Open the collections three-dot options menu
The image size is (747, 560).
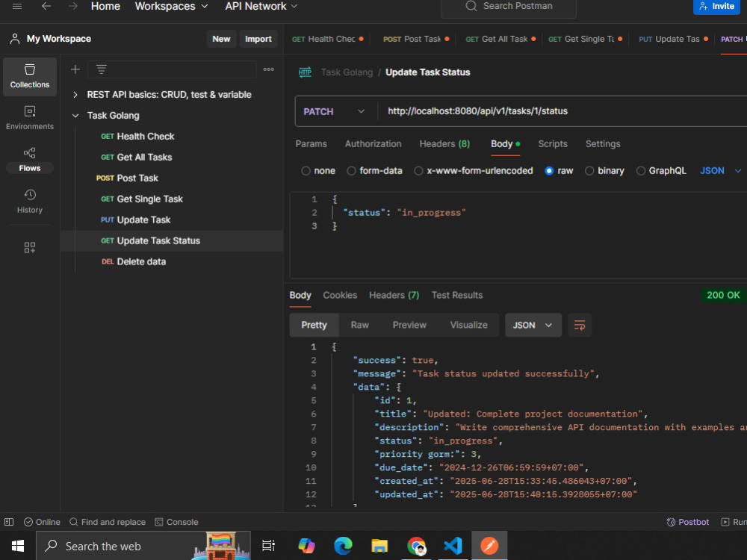(x=269, y=69)
